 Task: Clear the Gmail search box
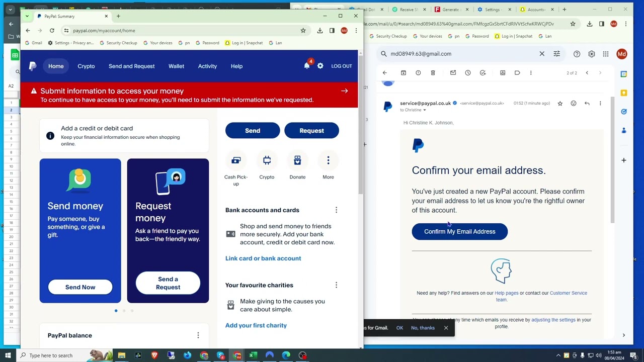click(x=542, y=54)
